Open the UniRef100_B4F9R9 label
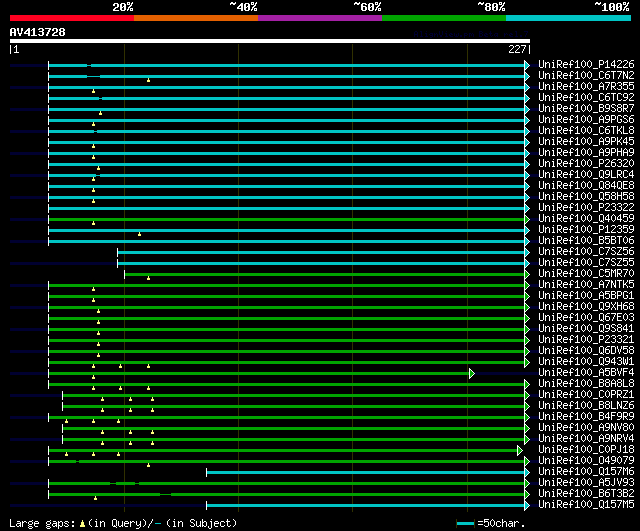 click(x=586, y=417)
